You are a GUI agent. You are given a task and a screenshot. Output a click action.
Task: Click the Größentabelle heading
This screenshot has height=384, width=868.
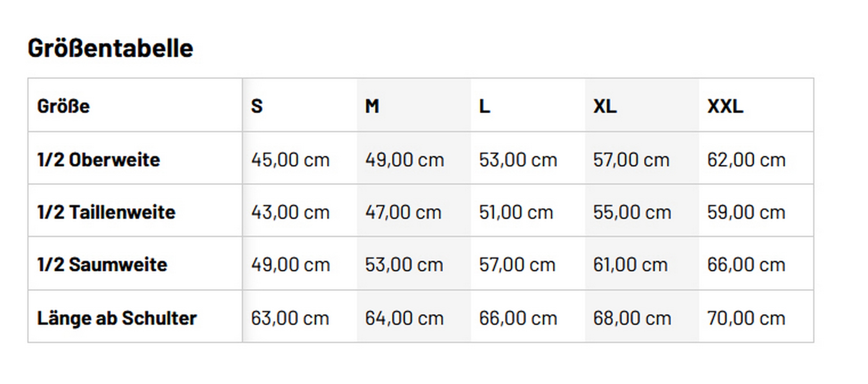[x=110, y=48]
